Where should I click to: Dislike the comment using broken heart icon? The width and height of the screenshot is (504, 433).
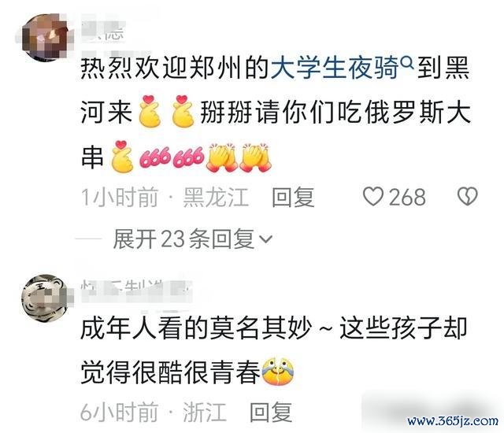point(467,197)
